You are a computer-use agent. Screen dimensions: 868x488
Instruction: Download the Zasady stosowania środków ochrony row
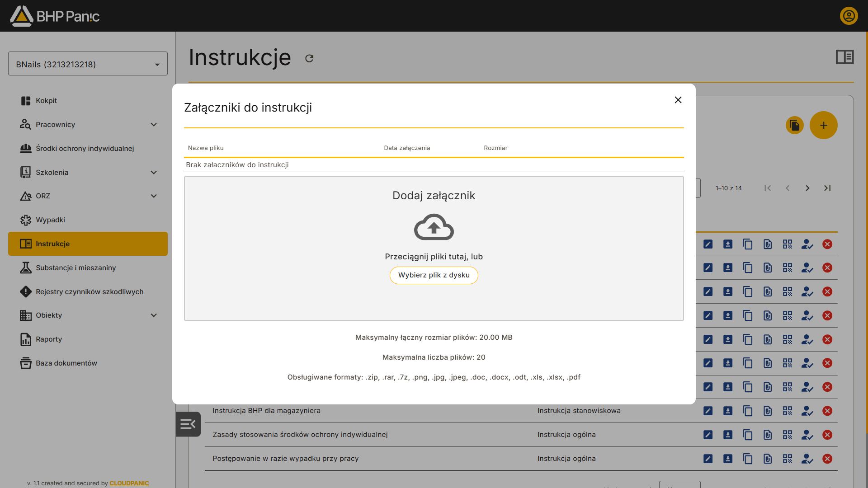point(728,435)
